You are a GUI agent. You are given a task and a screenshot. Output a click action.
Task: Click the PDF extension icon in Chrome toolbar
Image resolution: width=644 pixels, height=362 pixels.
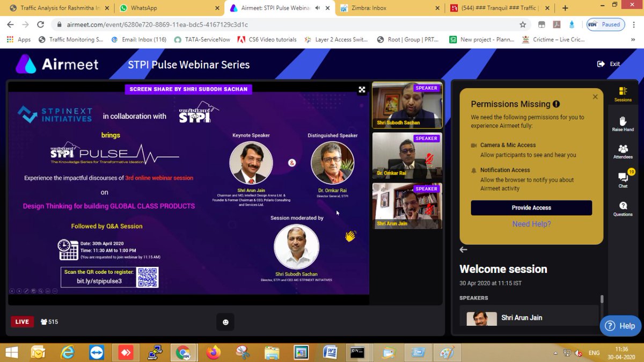click(x=557, y=25)
